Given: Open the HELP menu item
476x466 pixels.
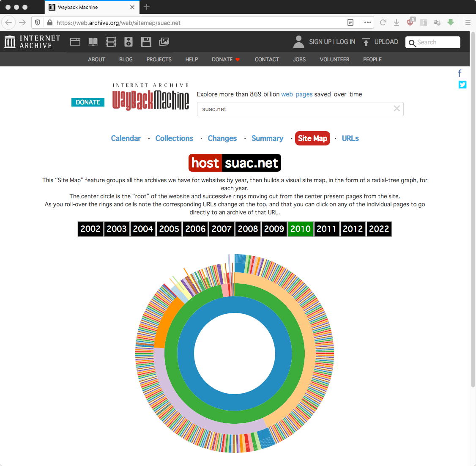Looking at the screenshot, I should [x=191, y=59].
